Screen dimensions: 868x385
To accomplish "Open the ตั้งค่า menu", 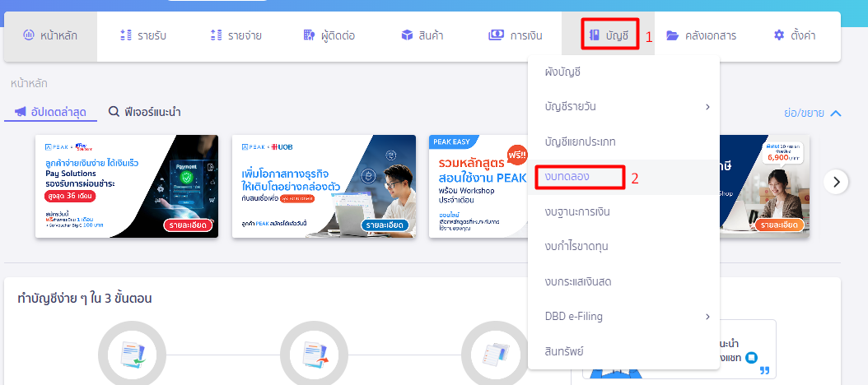I will tap(794, 36).
